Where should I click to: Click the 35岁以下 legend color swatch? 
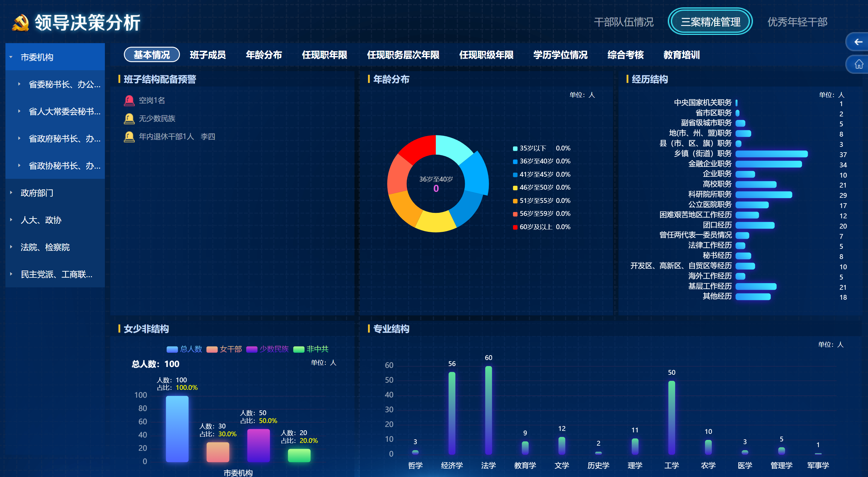pos(515,148)
